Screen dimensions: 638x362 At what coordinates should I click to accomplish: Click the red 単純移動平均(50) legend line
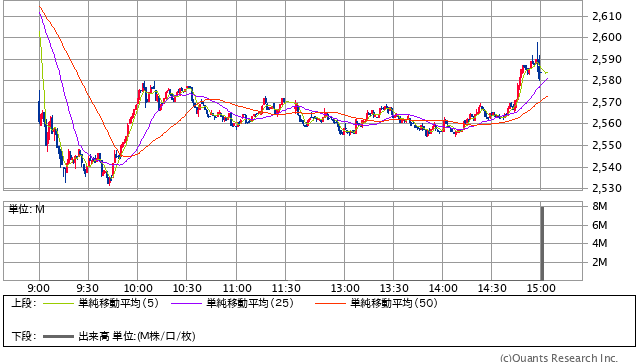[x=330, y=303]
